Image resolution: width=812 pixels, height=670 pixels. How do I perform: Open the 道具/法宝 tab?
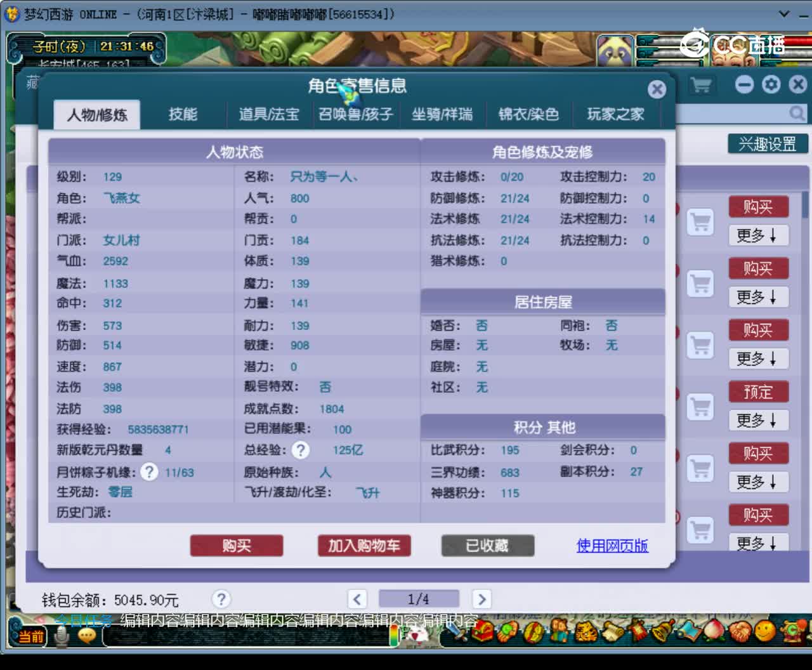269,114
